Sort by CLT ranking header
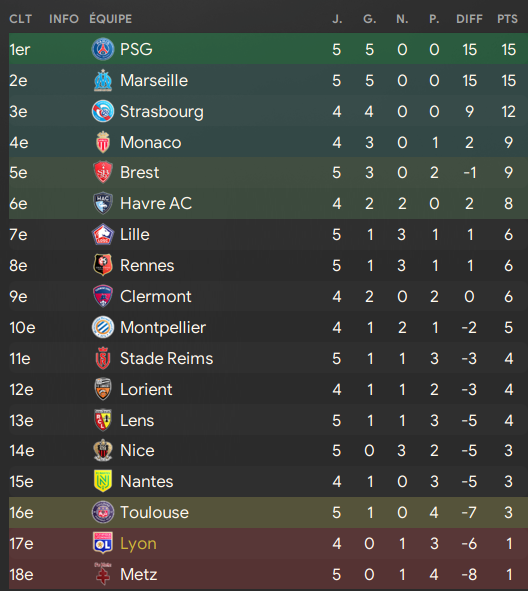Screen dimensions: 528x591 pos(21,19)
